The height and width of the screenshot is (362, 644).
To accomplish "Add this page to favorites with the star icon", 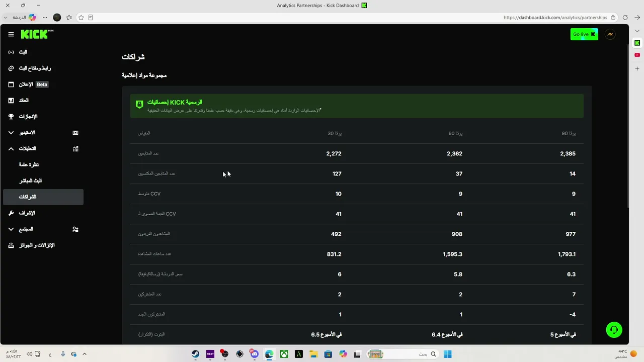I will click(x=81, y=18).
